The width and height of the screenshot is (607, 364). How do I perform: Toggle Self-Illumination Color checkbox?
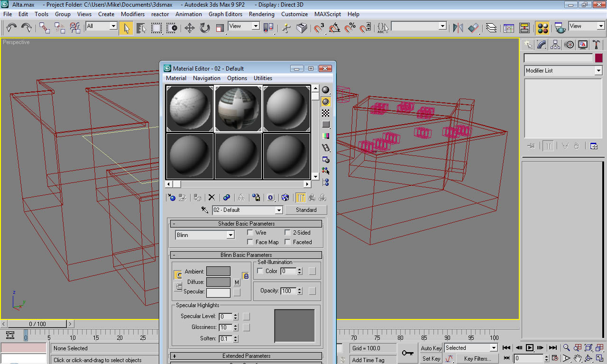pyautogui.click(x=260, y=271)
